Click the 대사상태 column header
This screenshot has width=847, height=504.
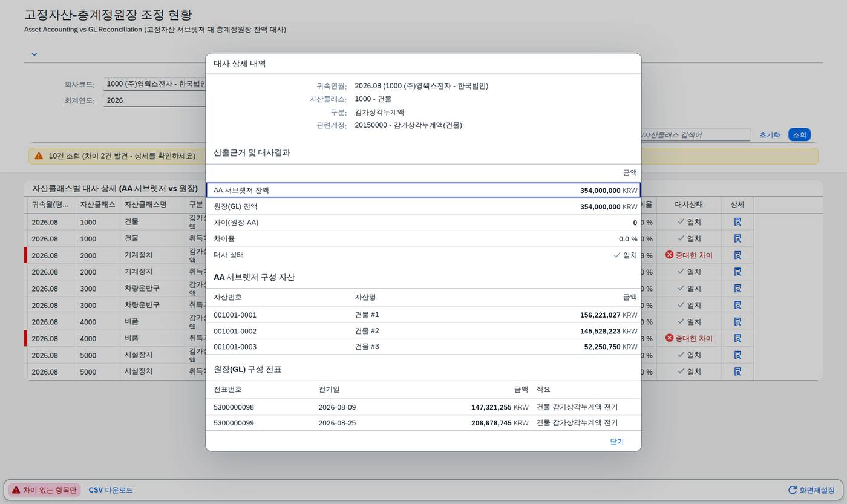coord(688,205)
